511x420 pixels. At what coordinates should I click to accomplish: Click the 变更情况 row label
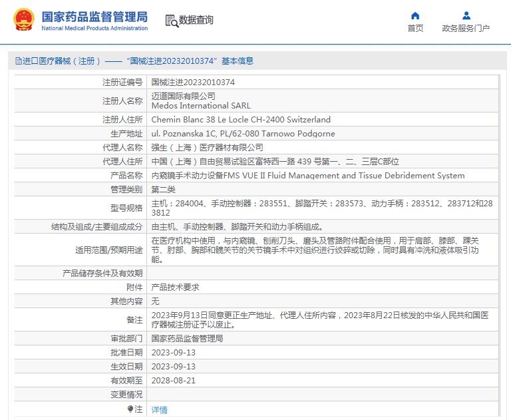tap(126, 395)
